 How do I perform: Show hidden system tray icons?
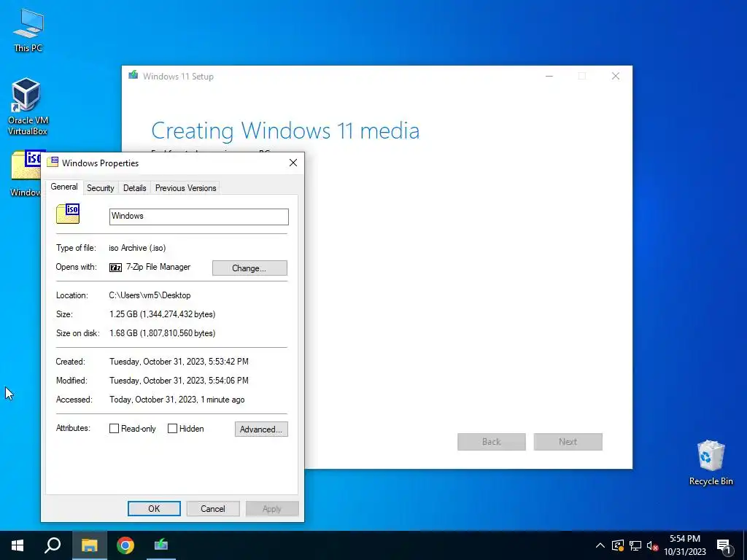(x=600, y=545)
